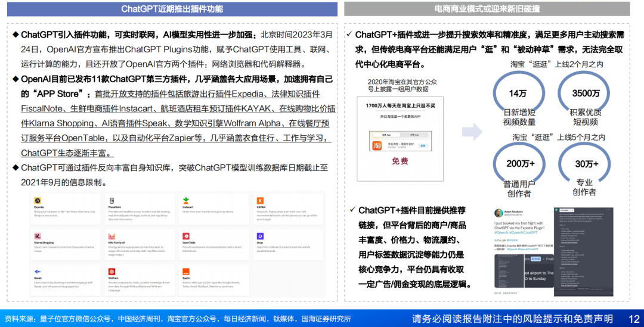The height and width of the screenshot is (327, 644).
Task: Click the orange Taobao app icon
Action: [x=377, y=145]
